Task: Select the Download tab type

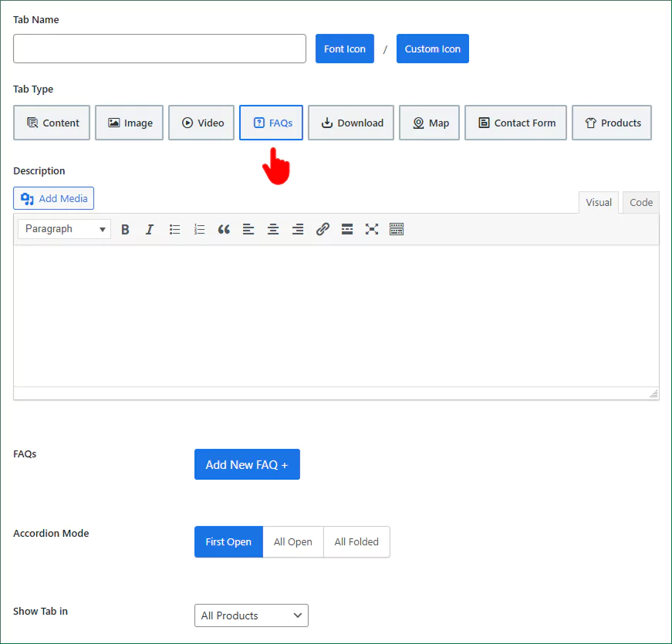Action: [351, 123]
